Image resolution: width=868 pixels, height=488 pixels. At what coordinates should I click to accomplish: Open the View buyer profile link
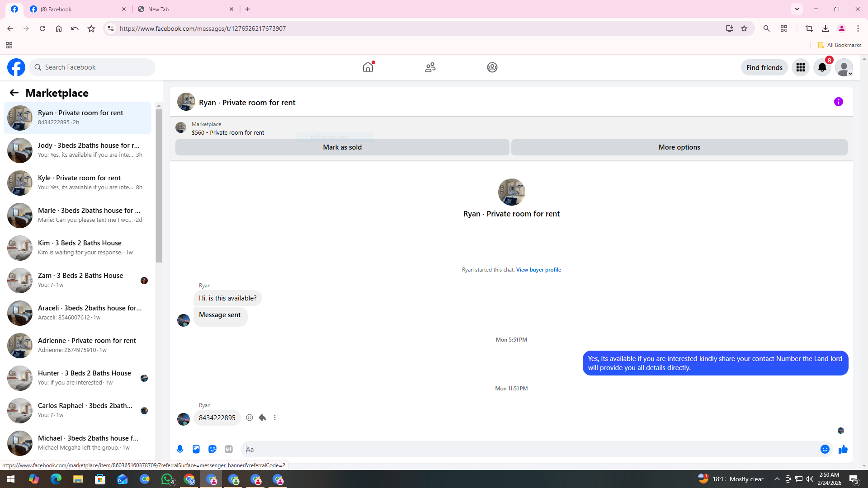click(538, 270)
